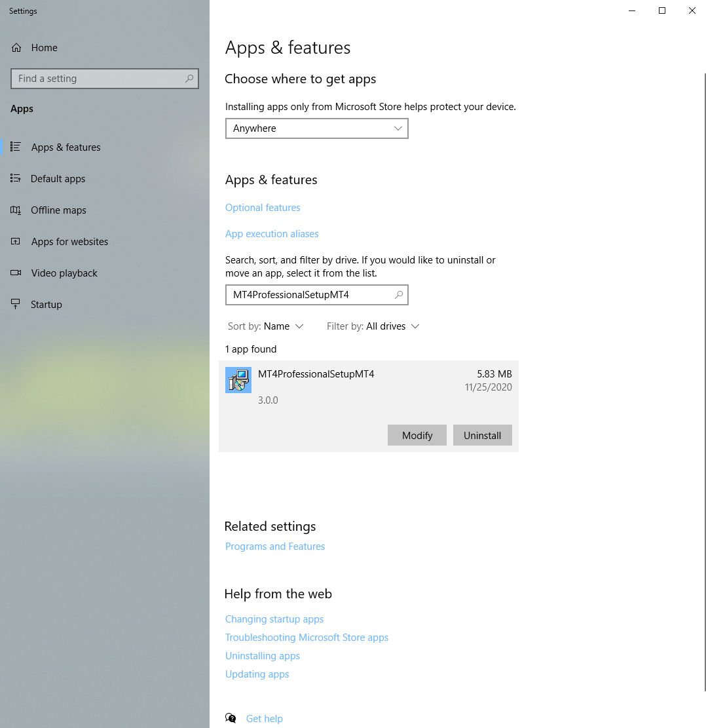Click the app list search box

click(316, 295)
